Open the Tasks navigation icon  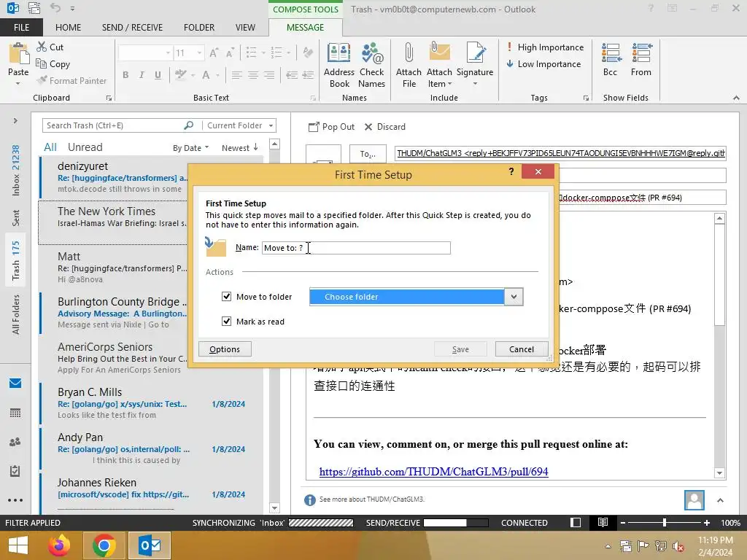tap(15, 471)
